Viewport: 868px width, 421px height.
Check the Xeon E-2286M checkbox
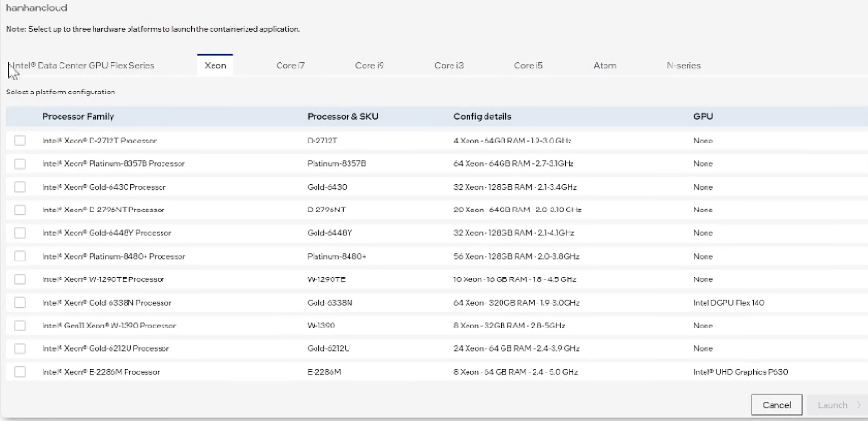point(20,372)
